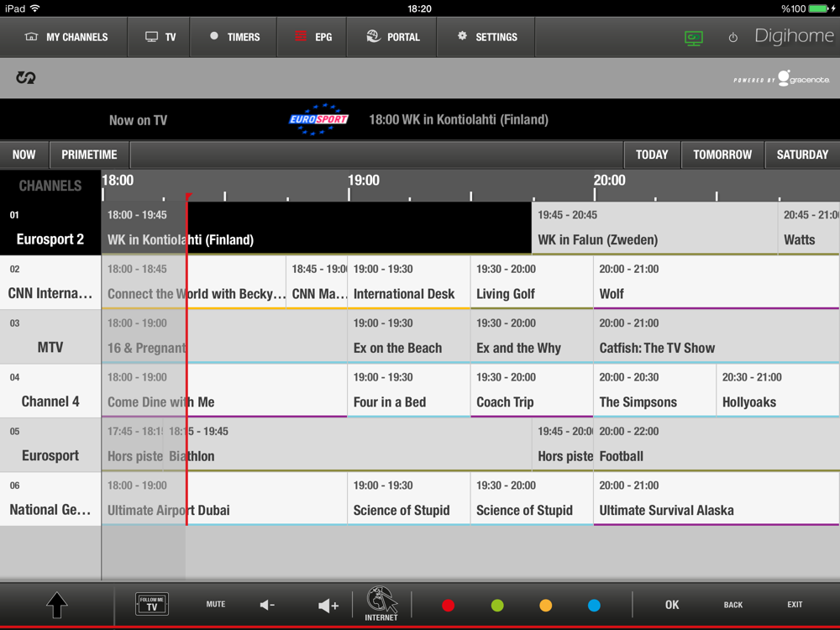Image resolution: width=840 pixels, height=630 pixels.
Task: Tap the Back remote button
Action: (732, 605)
